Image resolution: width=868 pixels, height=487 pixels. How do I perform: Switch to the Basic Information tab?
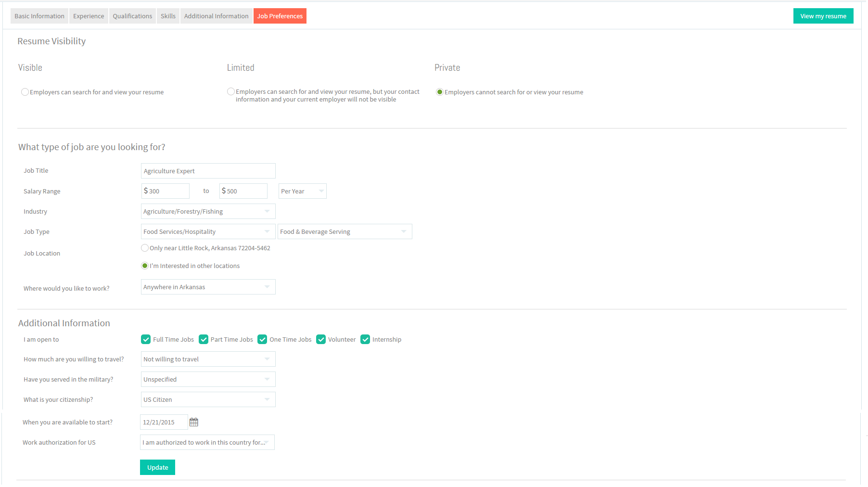coord(39,16)
